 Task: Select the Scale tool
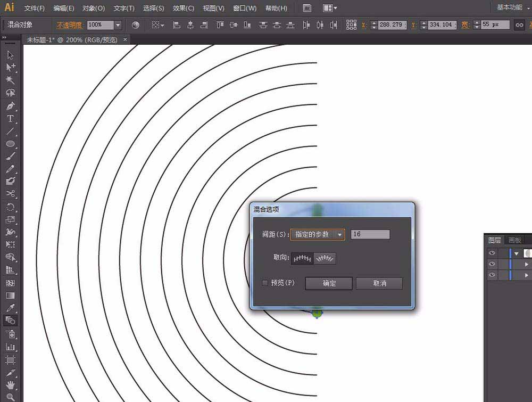(10, 219)
